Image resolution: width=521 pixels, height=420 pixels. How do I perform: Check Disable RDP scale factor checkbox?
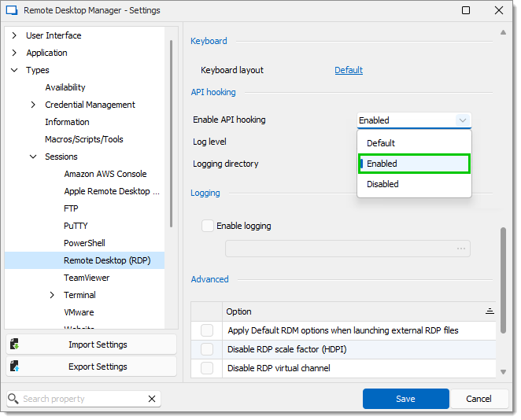click(x=207, y=349)
